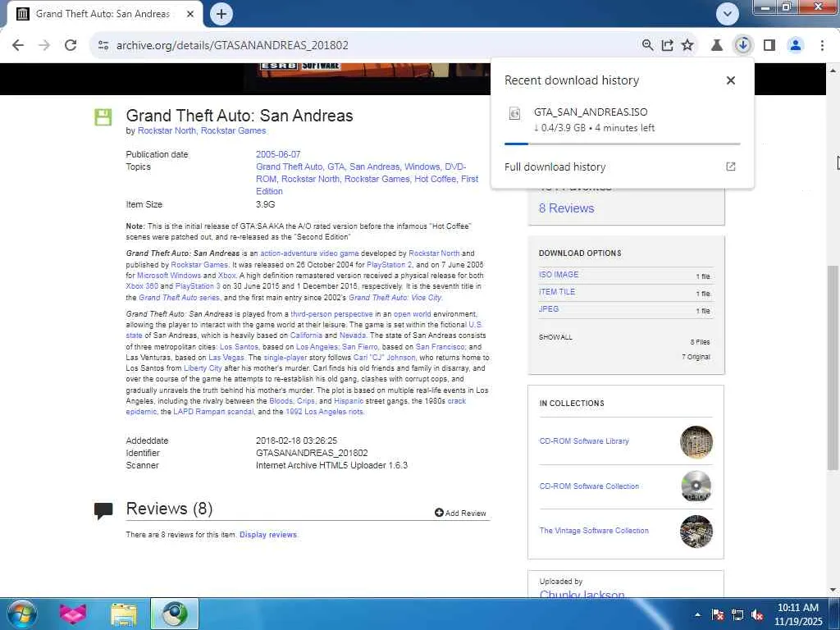Click the external-link icon beside Full download history

[x=731, y=167]
